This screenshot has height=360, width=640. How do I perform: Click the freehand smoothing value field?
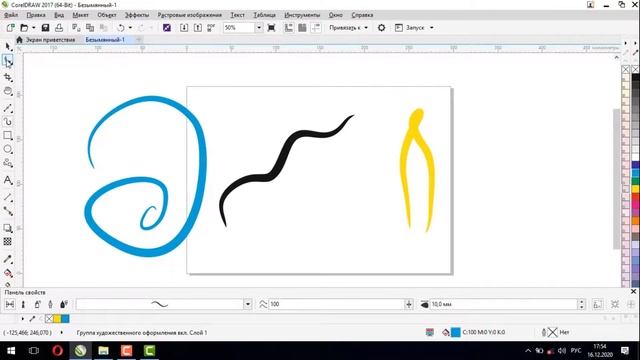336,304
